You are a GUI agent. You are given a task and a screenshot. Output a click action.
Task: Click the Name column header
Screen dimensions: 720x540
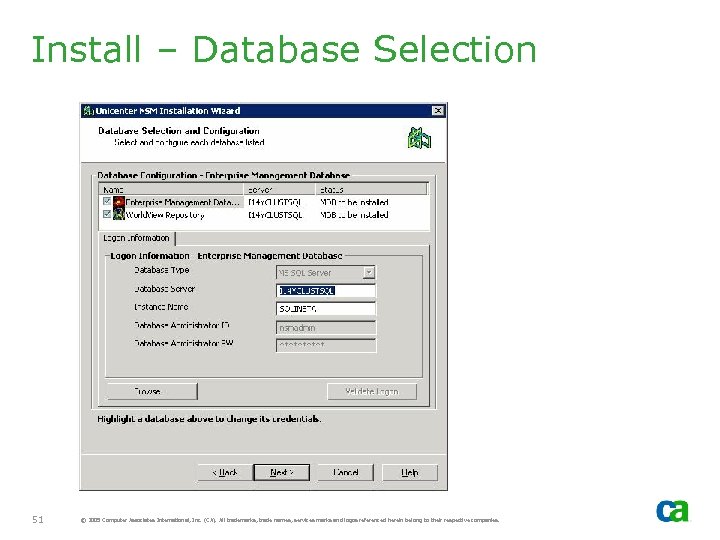[x=171, y=189]
